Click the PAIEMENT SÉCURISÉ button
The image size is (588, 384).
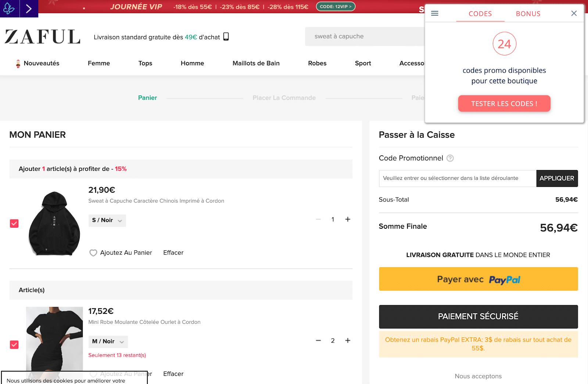[478, 316]
